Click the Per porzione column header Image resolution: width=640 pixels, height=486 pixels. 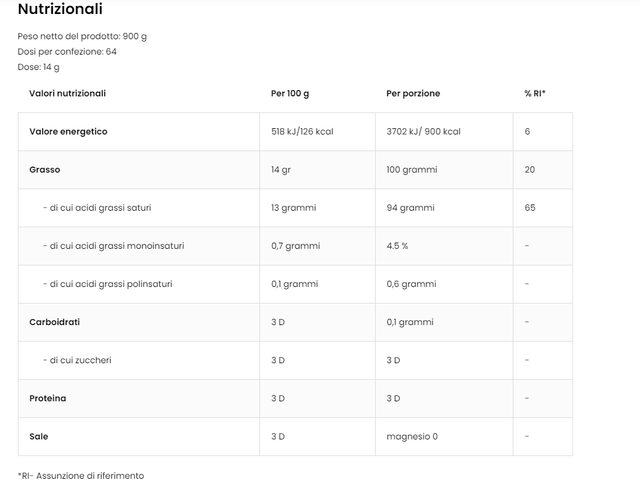413,93
